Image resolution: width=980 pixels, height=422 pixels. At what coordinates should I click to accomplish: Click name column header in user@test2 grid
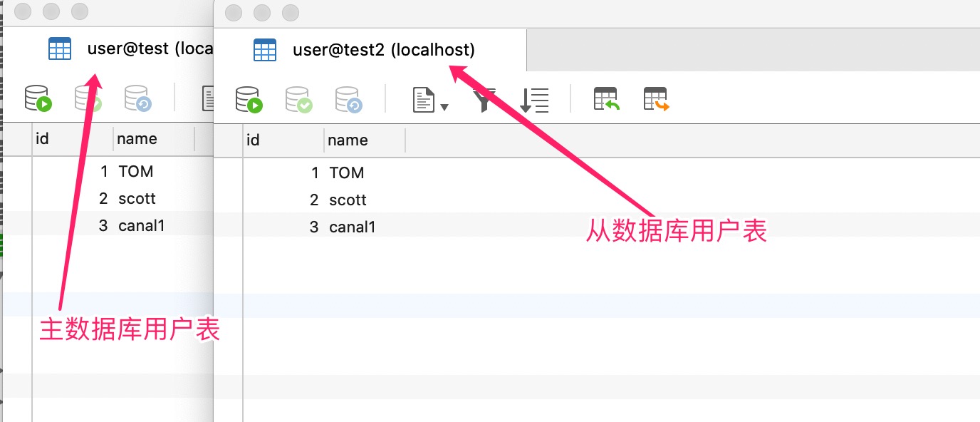click(365, 140)
